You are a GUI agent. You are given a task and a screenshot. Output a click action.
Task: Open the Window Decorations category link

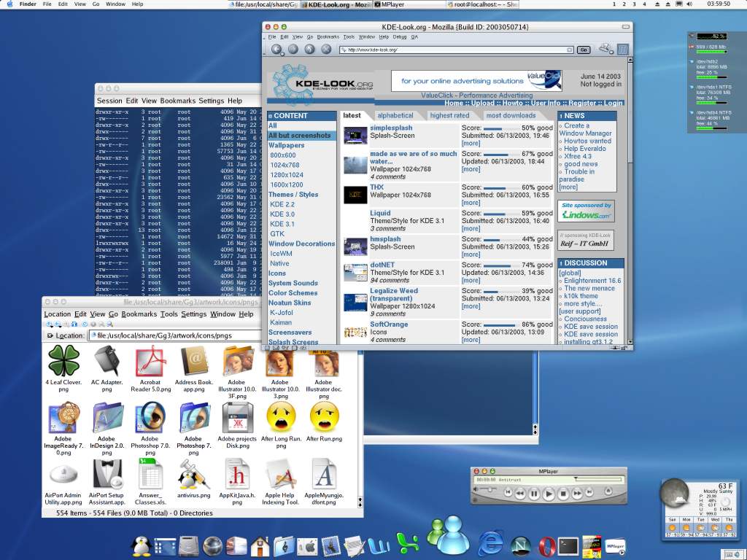(x=301, y=244)
